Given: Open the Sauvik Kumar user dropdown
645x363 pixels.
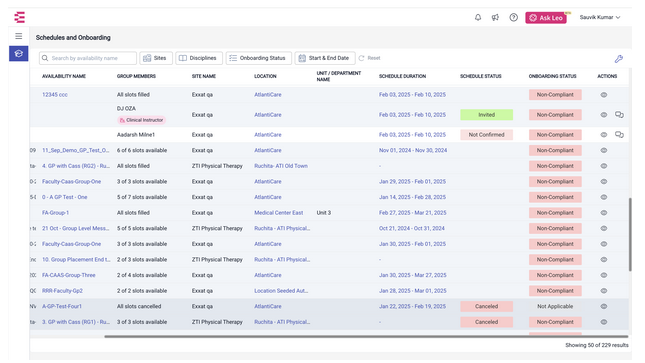Looking at the screenshot, I should [600, 17].
